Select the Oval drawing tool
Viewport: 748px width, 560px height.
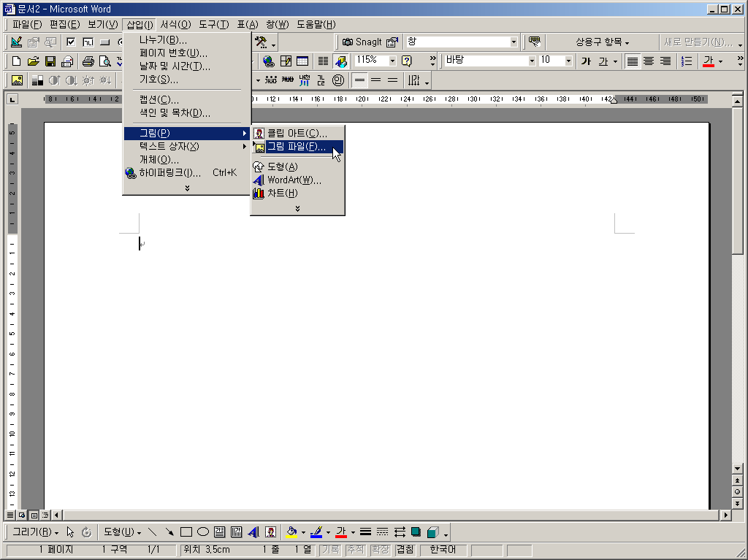click(x=203, y=532)
